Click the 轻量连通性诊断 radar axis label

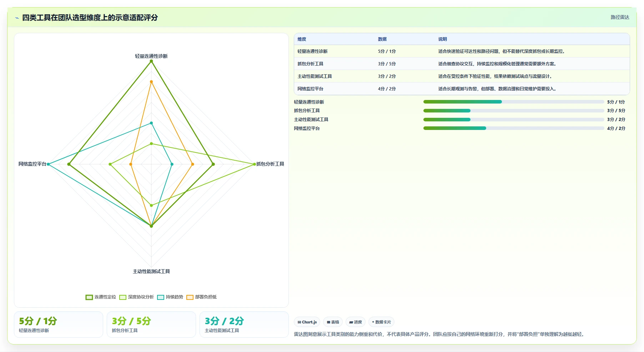pyautogui.click(x=151, y=56)
